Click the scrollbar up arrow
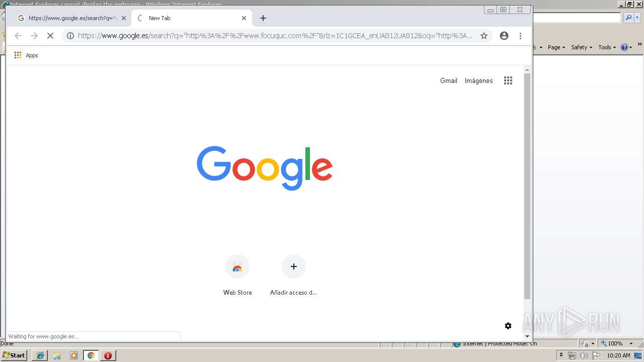The height and width of the screenshot is (362, 644). [527, 70]
